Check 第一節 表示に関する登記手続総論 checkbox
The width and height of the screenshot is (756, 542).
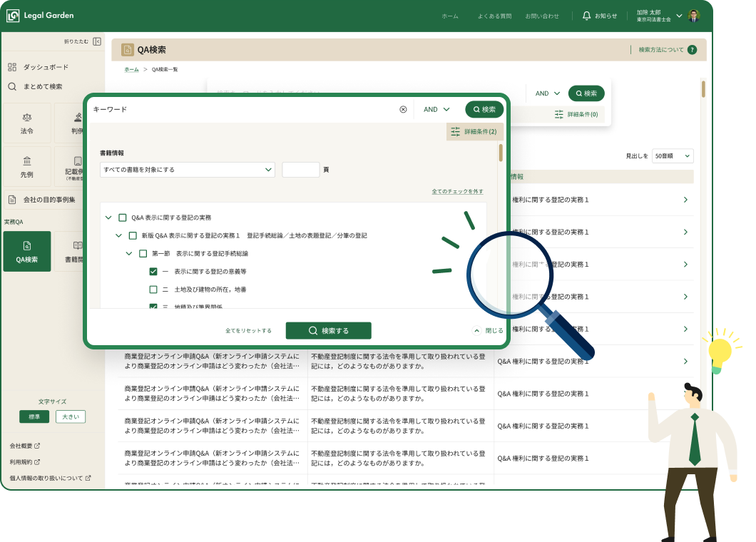point(143,253)
